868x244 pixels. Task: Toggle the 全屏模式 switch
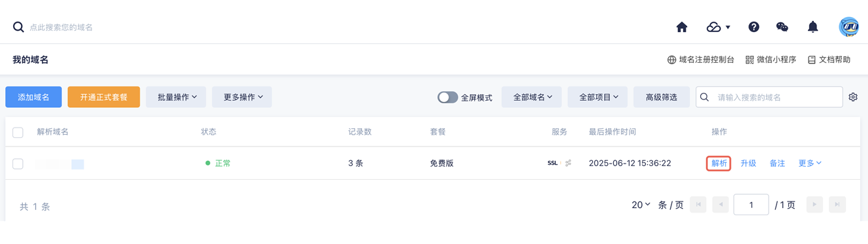click(x=447, y=97)
